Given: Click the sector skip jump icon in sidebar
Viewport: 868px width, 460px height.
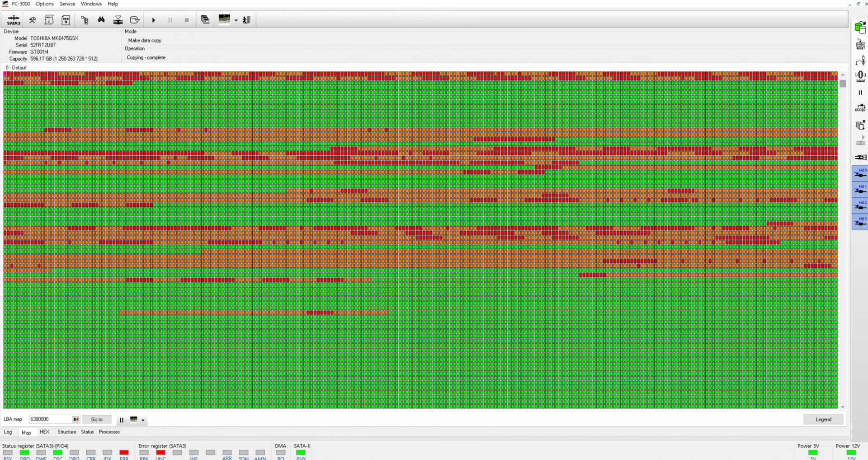Looking at the screenshot, I should (x=860, y=108).
